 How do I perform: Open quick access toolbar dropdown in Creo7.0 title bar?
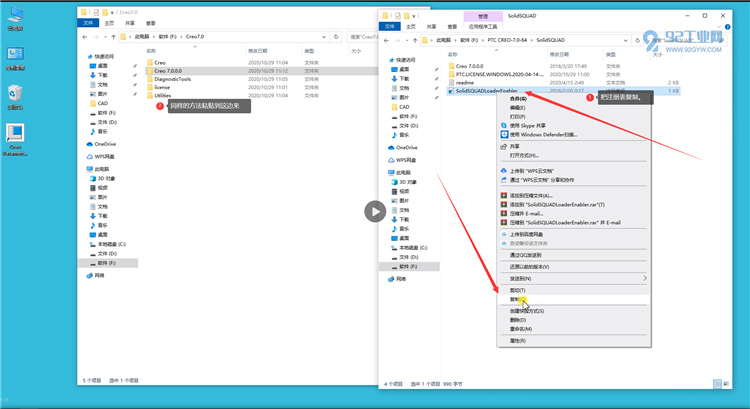tap(112, 12)
